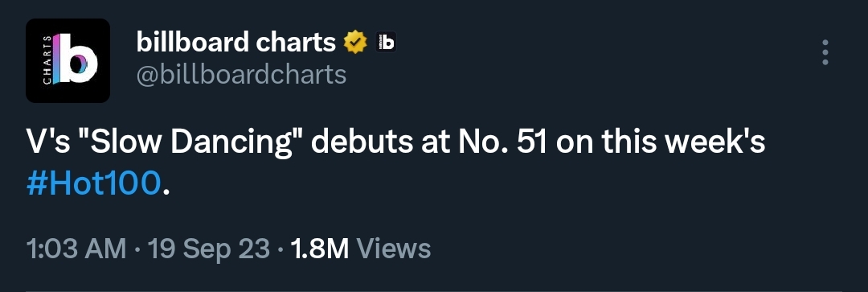Click the small Billboard affiliate badge
The width and height of the screenshot is (868, 292).
(386, 42)
